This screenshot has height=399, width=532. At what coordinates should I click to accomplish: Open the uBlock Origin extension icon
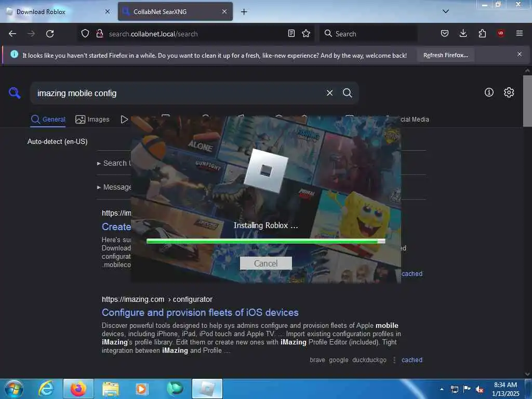pos(501,34)
